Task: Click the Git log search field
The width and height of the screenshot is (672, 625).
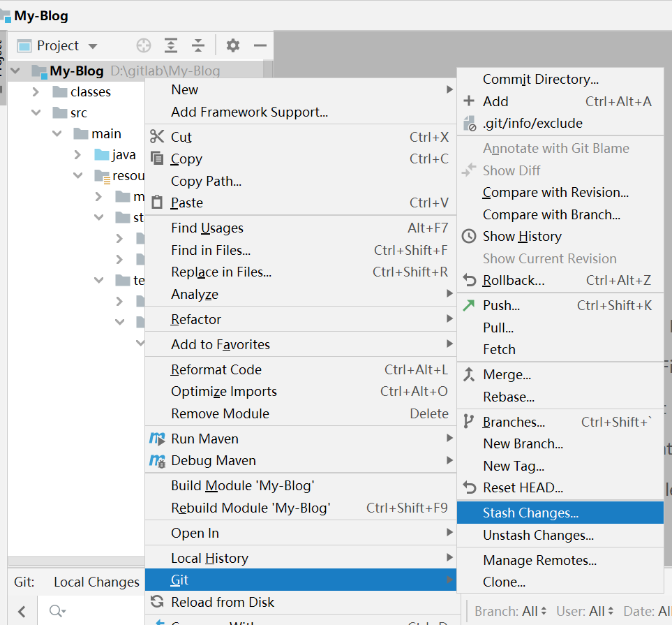Action: click(x=84, y=612)
